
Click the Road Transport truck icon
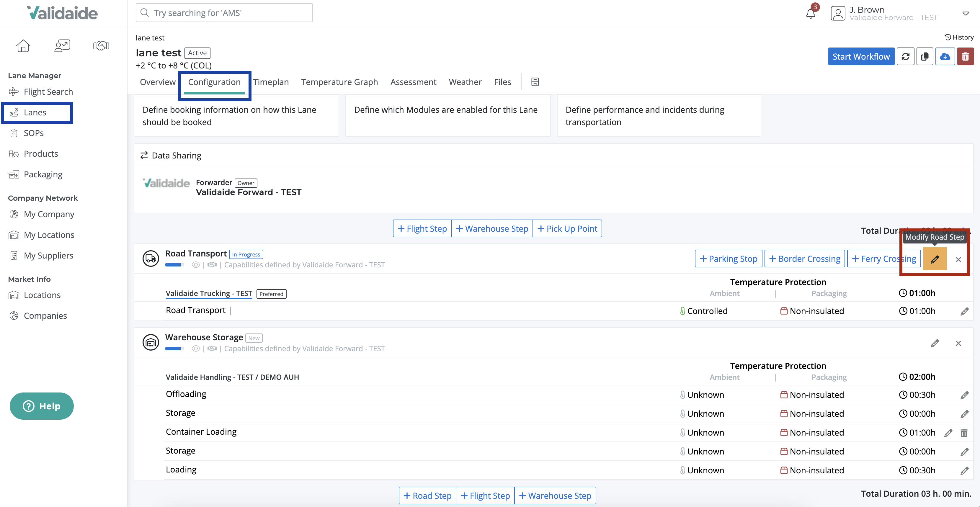[151, 259]
